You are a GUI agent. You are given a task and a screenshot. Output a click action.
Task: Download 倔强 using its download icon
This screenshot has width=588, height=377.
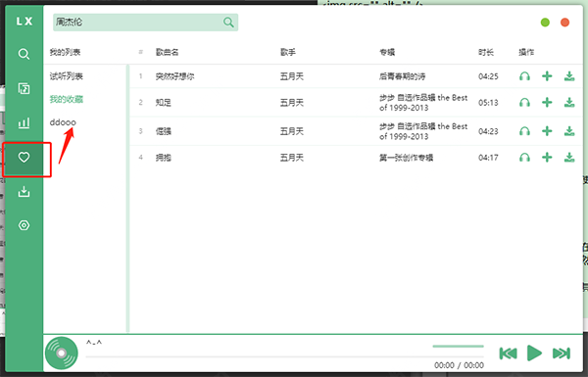click(569, 131)
